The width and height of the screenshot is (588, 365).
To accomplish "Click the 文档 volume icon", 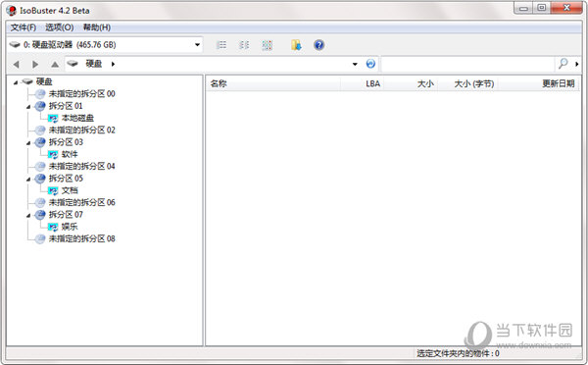I will (x=53, y=190).
